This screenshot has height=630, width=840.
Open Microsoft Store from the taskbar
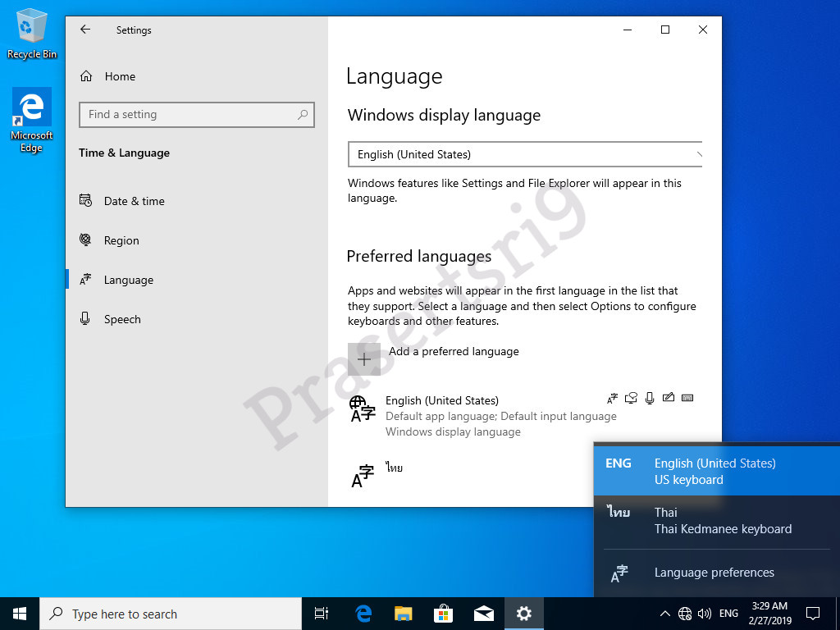(444, 614)
